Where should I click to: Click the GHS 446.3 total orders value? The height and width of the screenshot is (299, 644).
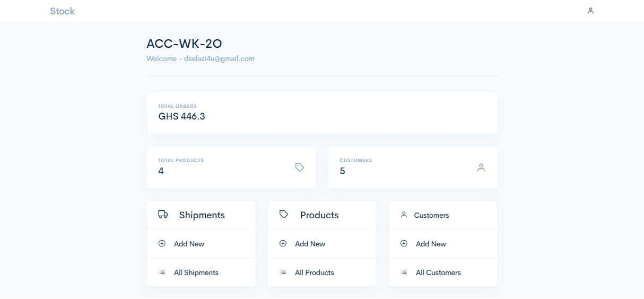181,116
